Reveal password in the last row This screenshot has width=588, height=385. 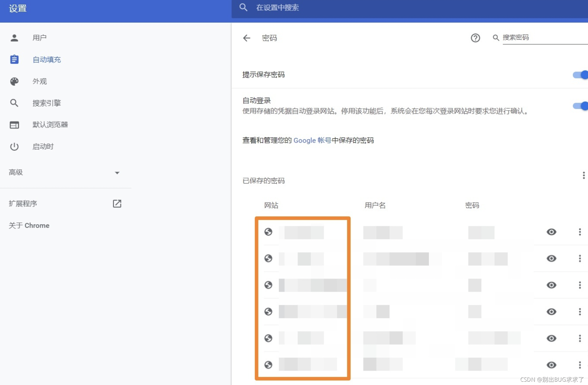[x=551, y=365]
